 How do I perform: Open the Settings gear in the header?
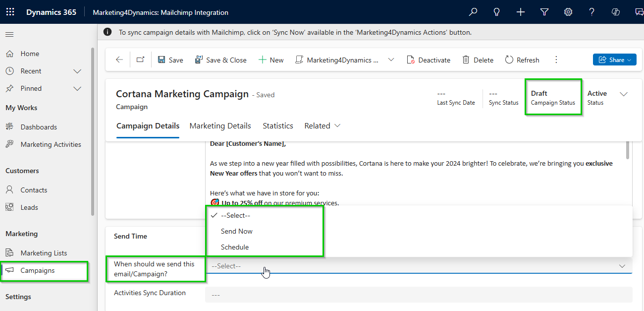point(568,11)
